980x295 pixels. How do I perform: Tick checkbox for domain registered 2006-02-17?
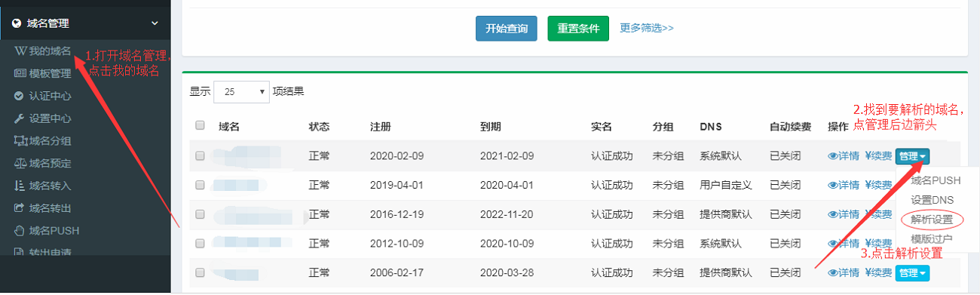[x=200, y=272]
